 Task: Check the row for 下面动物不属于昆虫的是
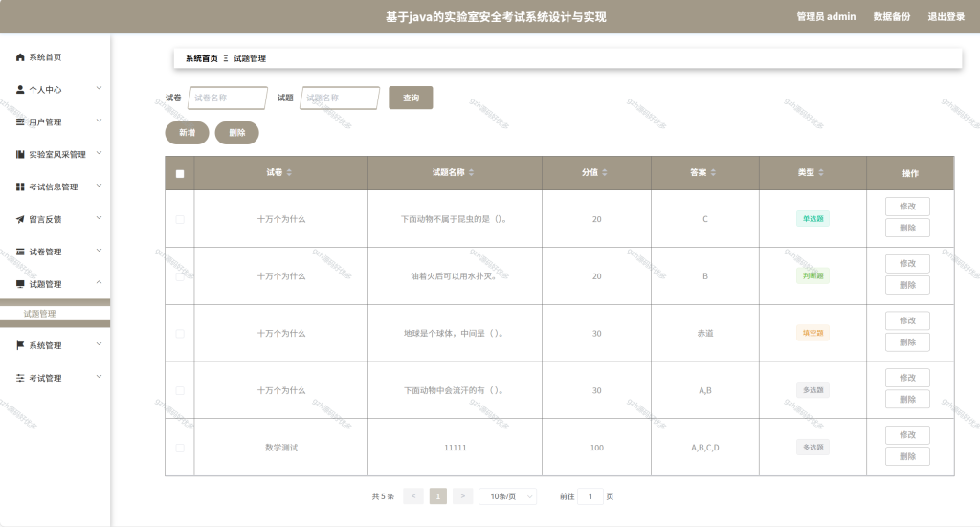click(180, 219)
